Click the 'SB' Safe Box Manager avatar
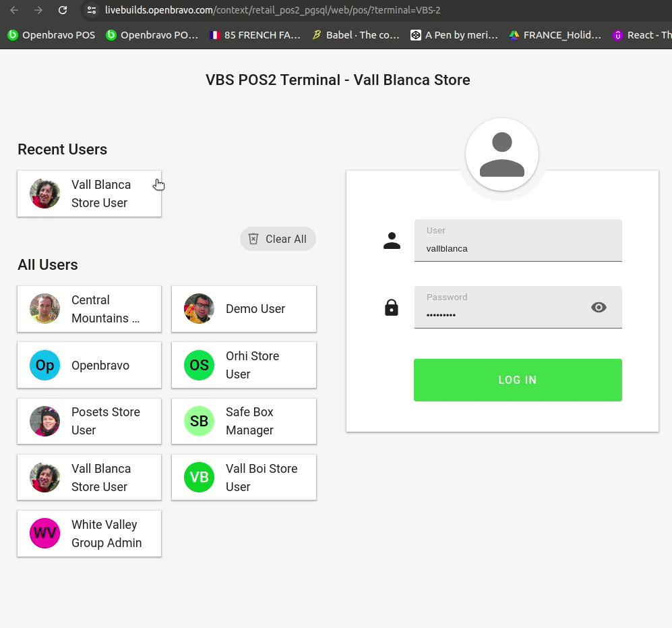 199,422
